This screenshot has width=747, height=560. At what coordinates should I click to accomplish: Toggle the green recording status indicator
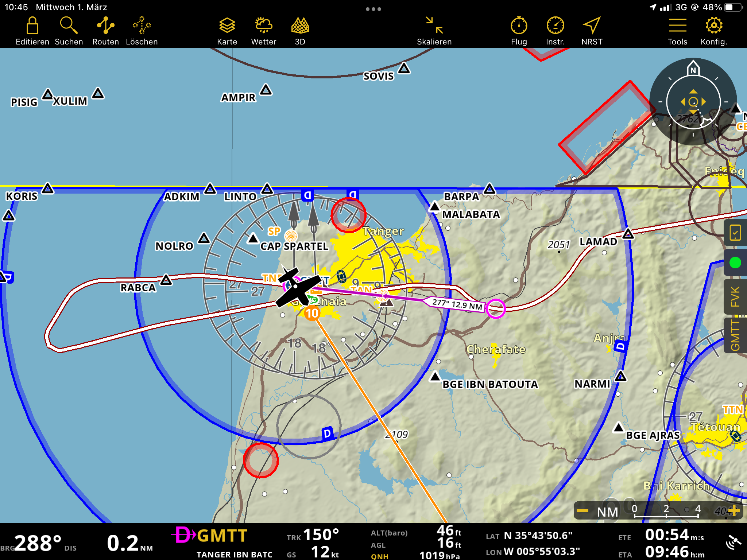click(735, 262)
